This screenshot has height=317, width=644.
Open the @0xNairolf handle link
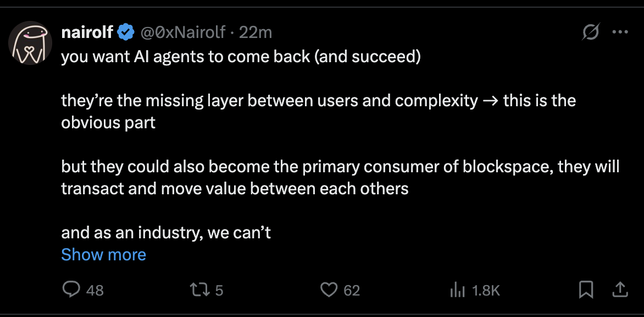(x=183, y=32)
